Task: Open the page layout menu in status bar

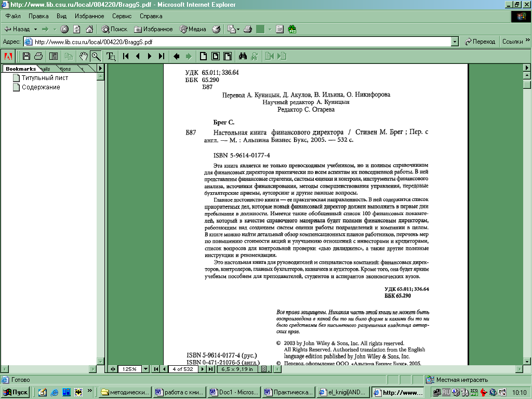Action: point(267,369)
